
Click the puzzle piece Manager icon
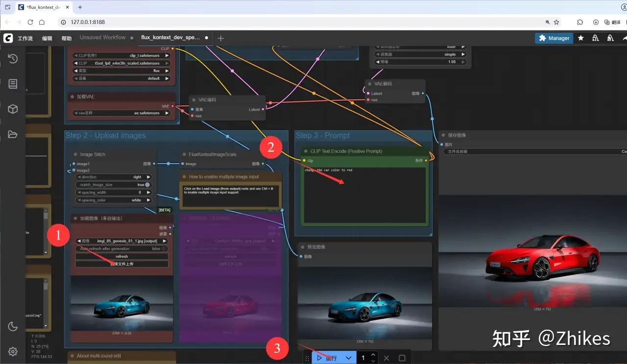(542, 38)
